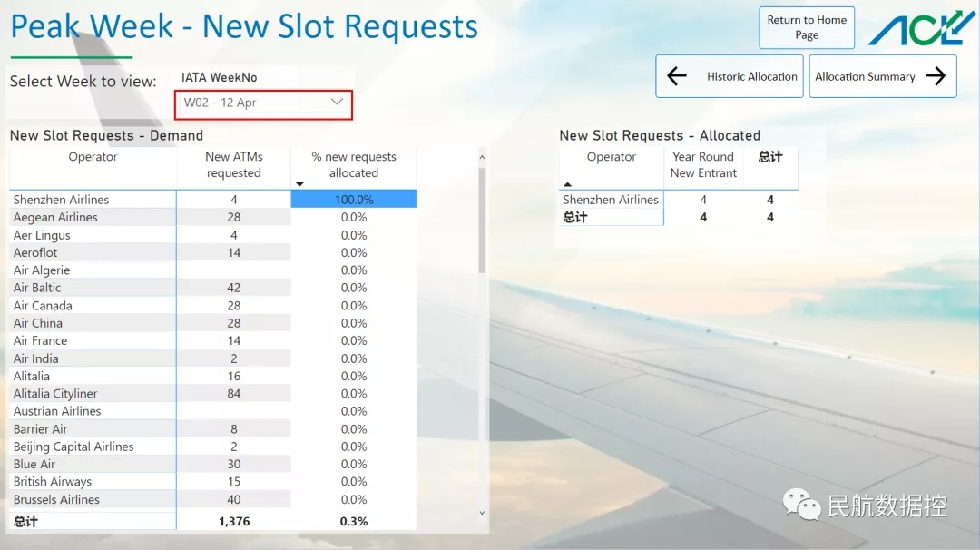The image size is (980, 550).
Task: Select the Austrian Airlines row
Action: (x=213, y=411)
